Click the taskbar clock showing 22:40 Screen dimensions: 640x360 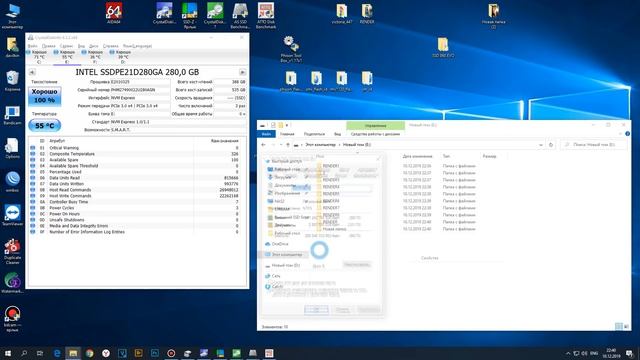click(x=611, y=353)
